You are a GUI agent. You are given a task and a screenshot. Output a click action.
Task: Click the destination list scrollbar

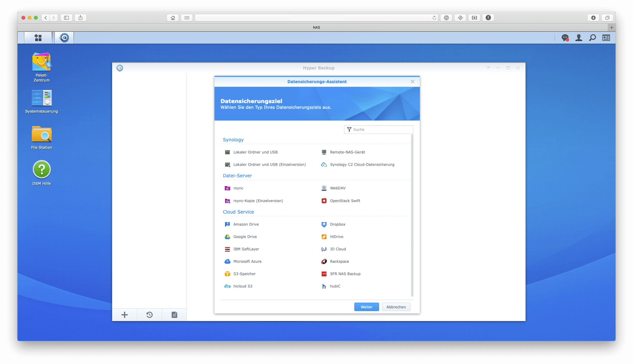click(412, 215)
